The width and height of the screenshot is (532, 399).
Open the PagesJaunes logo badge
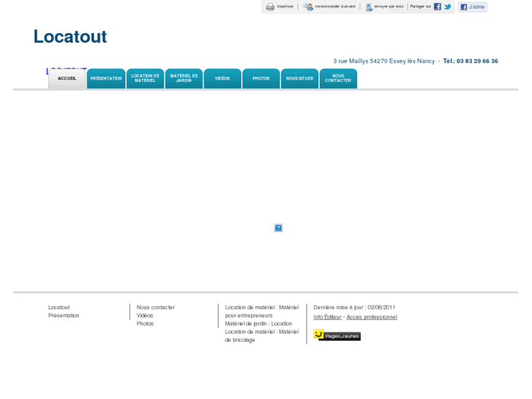(x=337, y=335)
